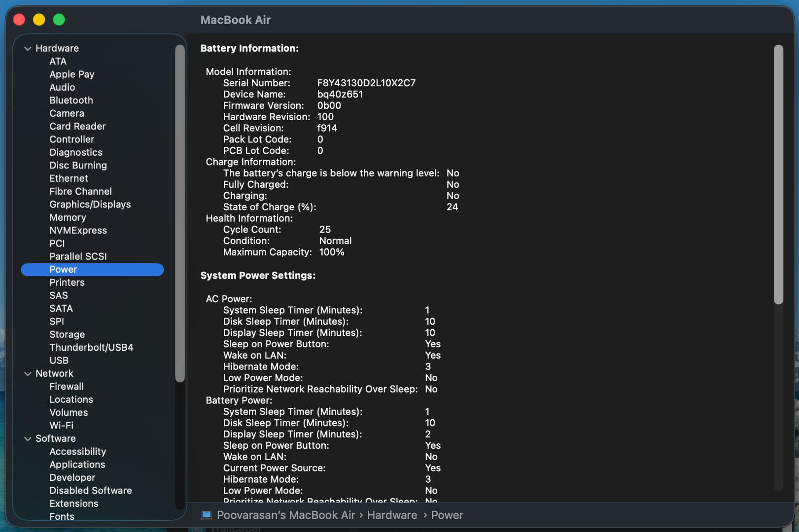Collapse the Hardware section chevron
The height and width of the screenshot is (532, 799).
point(28,48)
